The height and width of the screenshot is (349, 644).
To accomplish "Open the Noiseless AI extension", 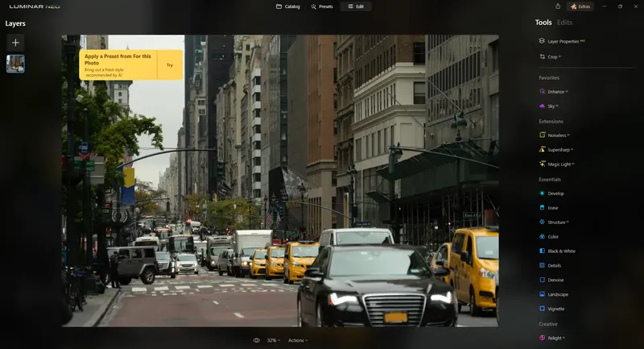I will coord(554,135).
